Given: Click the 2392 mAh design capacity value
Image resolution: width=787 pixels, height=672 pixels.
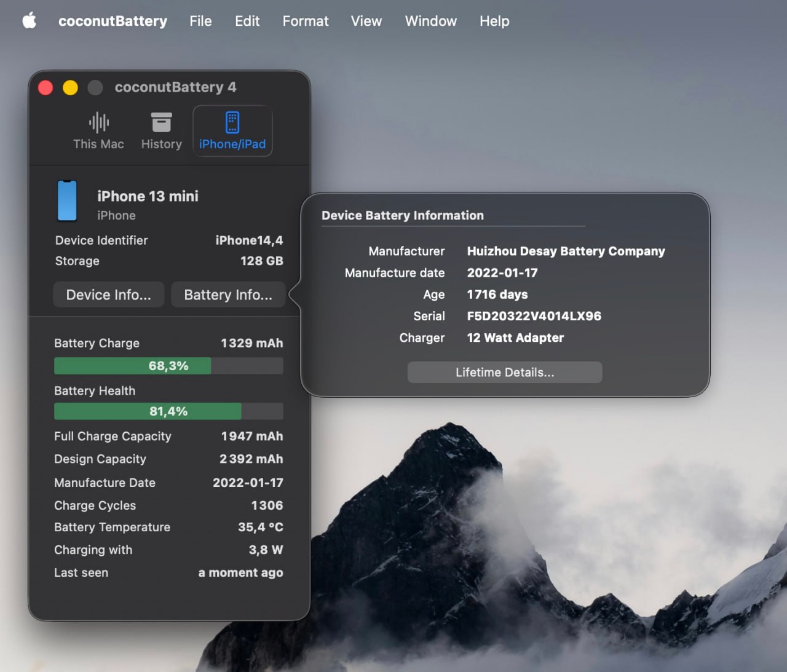Looking at the screenshot, I should click(251, 459).
